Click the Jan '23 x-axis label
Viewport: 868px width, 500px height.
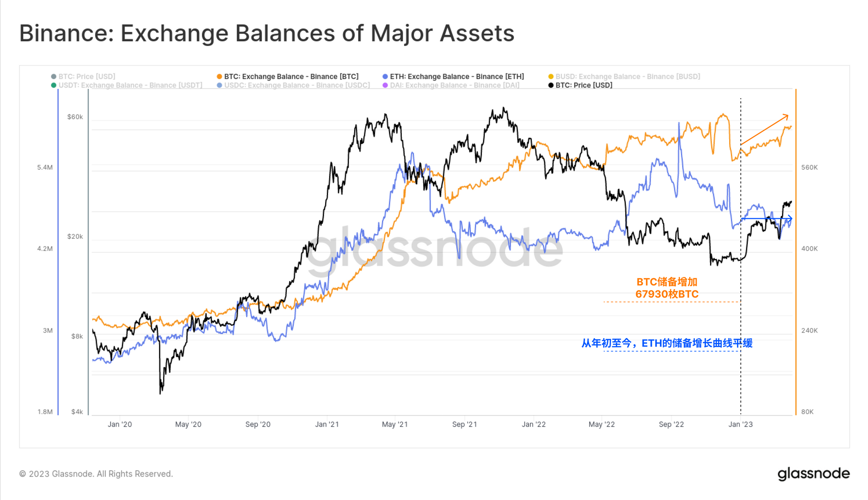(x=740, y=424)
